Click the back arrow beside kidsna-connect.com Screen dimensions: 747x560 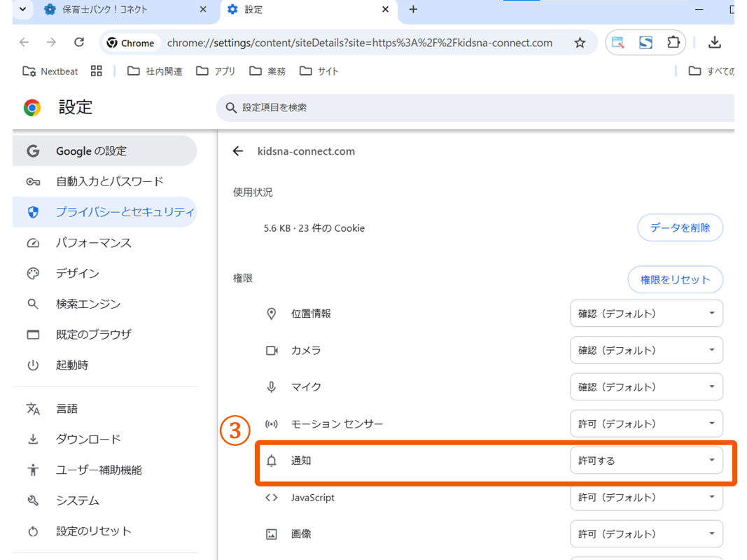coord(238,151)
